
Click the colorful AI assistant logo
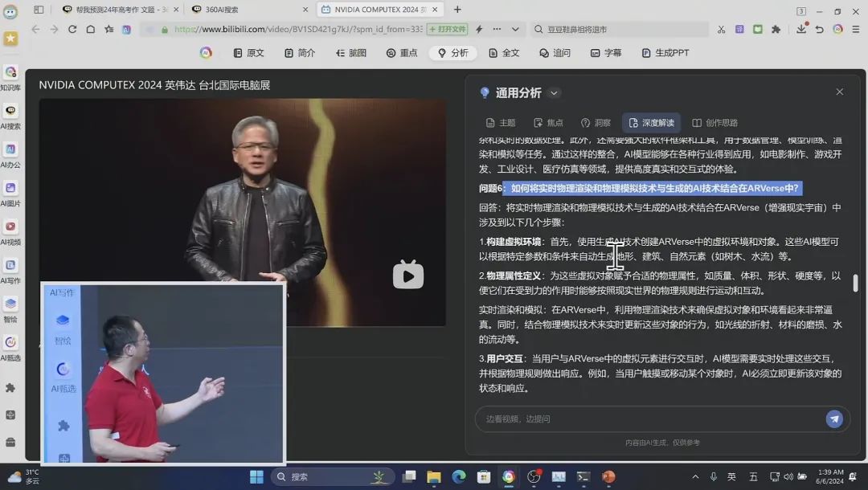tap(206, 52)
